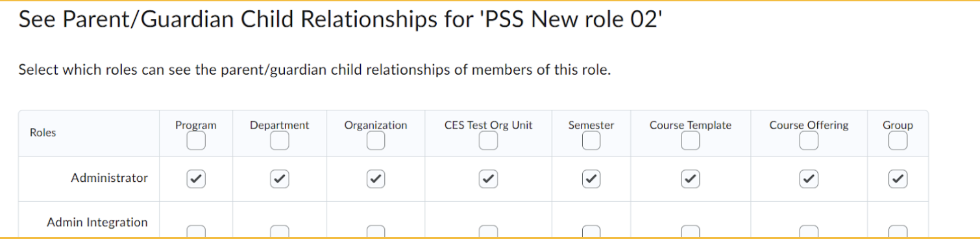
Task: Uncheck Administrator's CES Test Org Unit checkbox
Action: pos(489,179)
